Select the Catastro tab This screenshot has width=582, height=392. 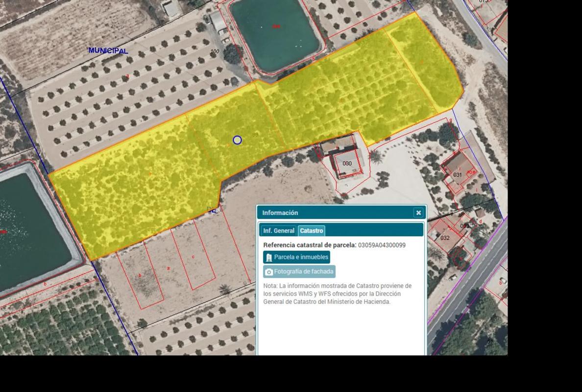click(312, 231)
